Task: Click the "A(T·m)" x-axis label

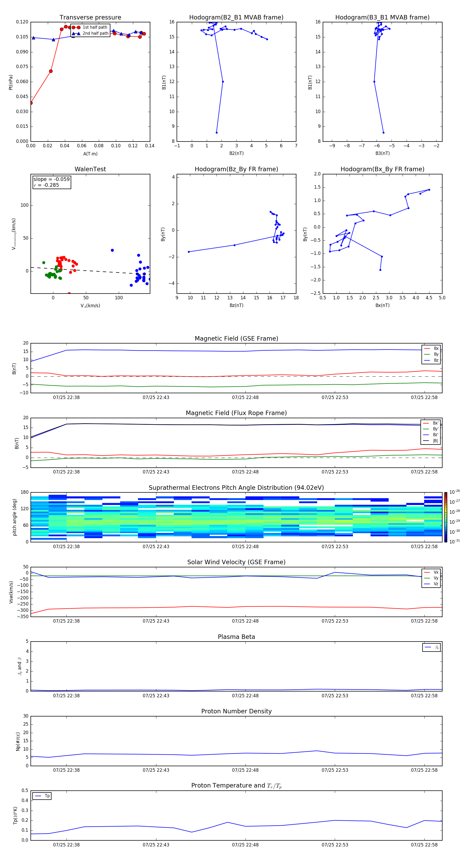Action: (x=90, y=154)
